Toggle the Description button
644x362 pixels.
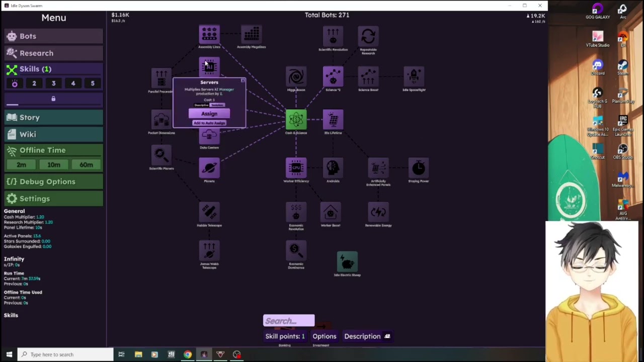click(367, 336)
